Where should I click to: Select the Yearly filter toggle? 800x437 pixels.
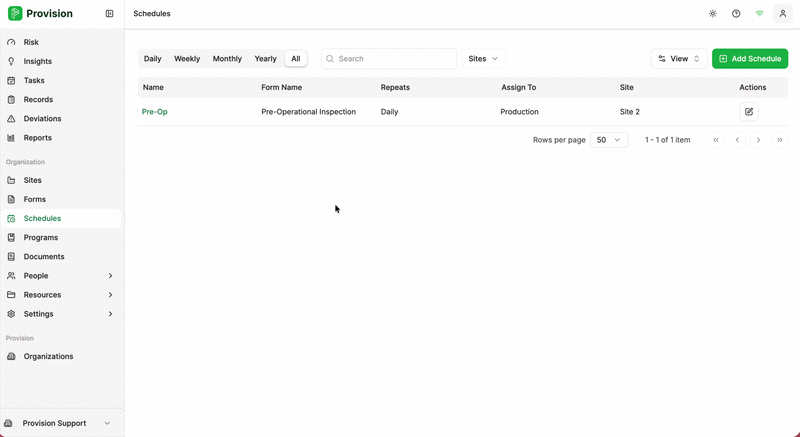(265, 59)
